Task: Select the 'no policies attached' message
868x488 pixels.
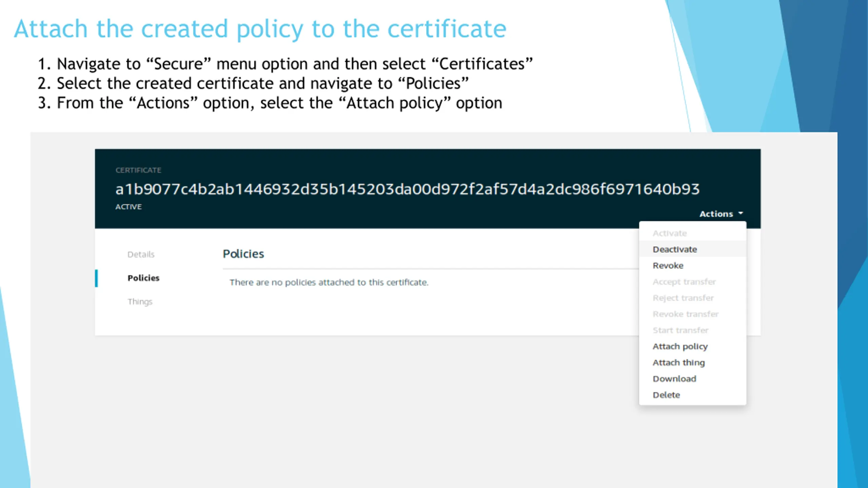Action: (x=329, y=282)
